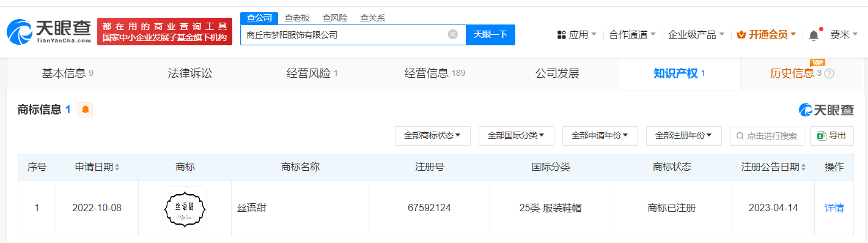Click the orange trademark alert bell icon
The image size is (868, 243).
(86, 110)
